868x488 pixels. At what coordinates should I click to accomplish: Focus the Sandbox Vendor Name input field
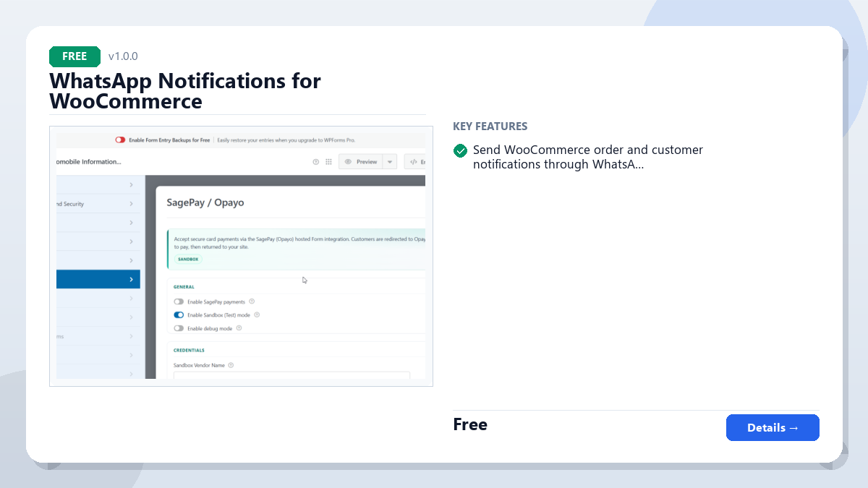[292, 375]
